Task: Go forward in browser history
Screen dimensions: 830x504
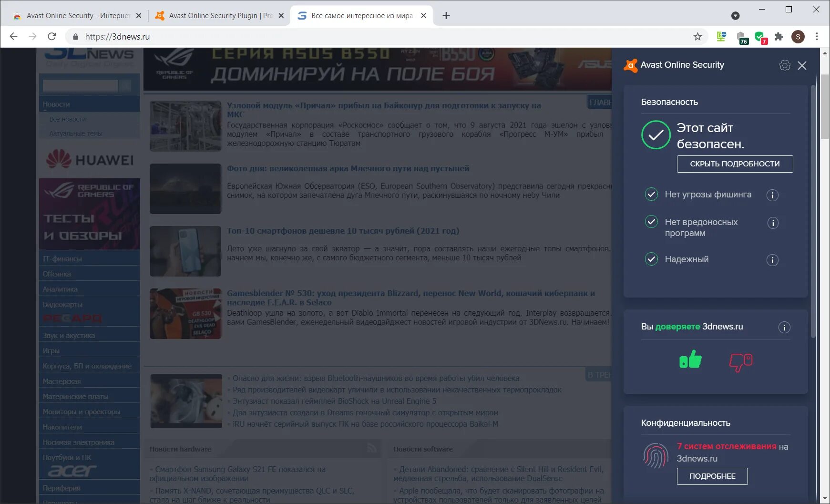Action: pyautogui.click(x=32, y=37)
